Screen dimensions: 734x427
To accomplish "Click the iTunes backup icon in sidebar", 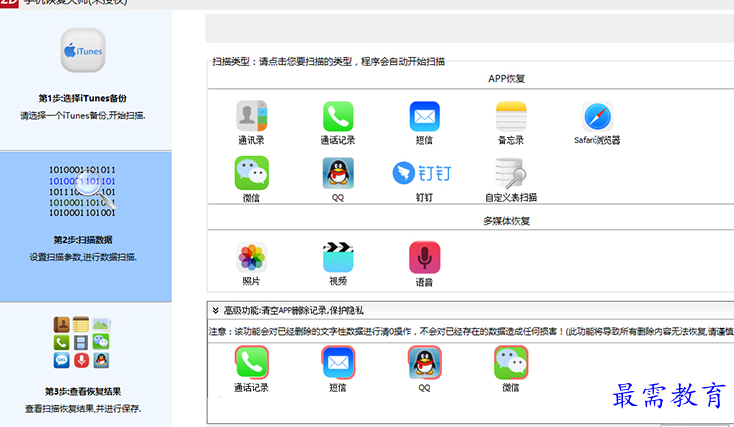I will coord(83,50).
